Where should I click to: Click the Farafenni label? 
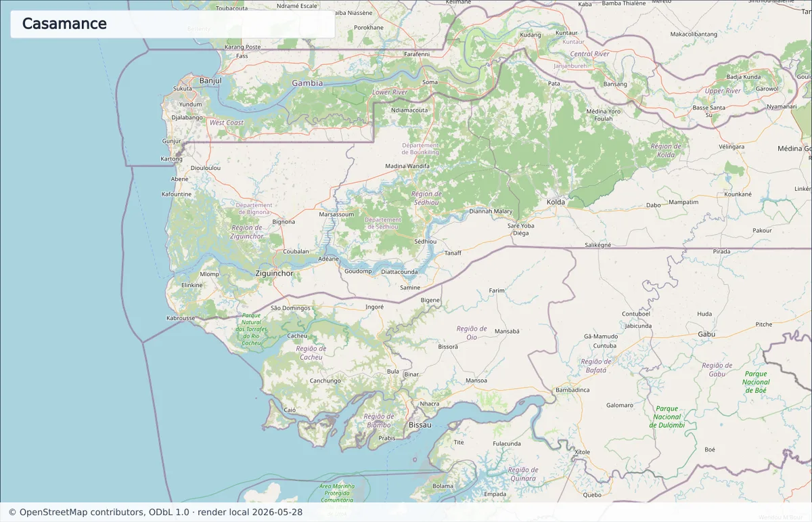click(x=417, y=53)
